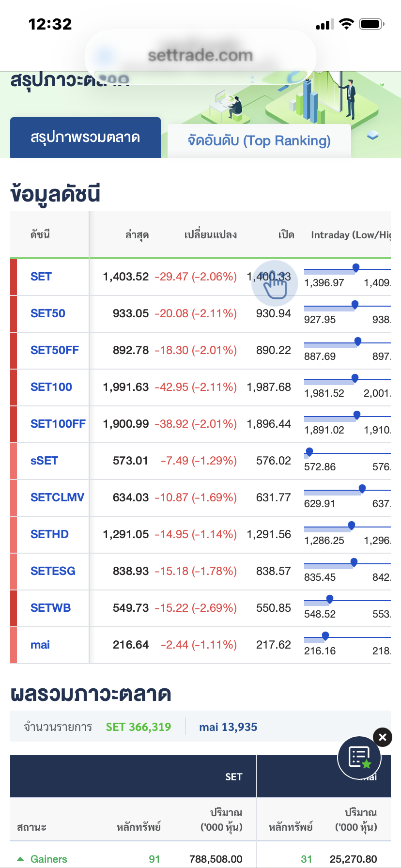Switch to Top Ranking tab
The height and width of the screenshot is (868, 401).
(x=259, y=140)
